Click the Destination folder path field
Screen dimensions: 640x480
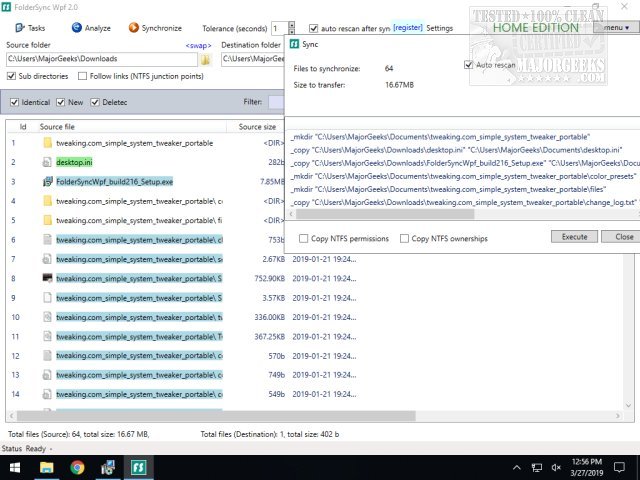(x=252, y=59)
